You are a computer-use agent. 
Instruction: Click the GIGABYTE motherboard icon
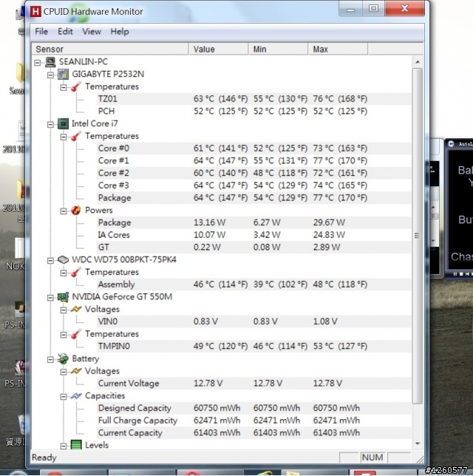63,75
